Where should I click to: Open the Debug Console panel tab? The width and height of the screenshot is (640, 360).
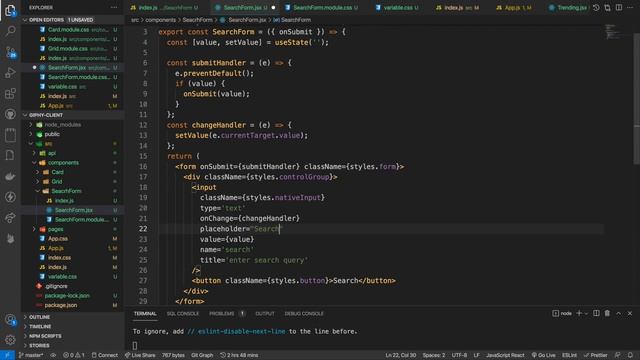(x=304, y=313)
